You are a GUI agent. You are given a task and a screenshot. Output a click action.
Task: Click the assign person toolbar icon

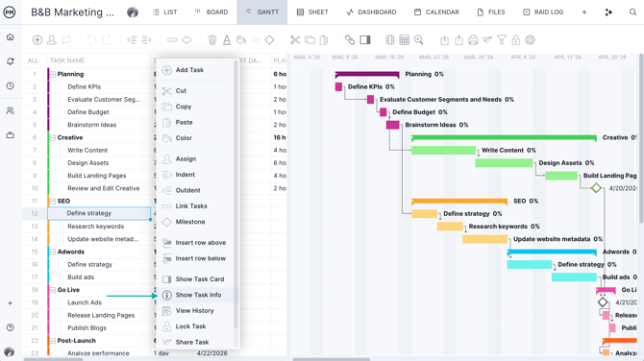[x=52, y=39]
